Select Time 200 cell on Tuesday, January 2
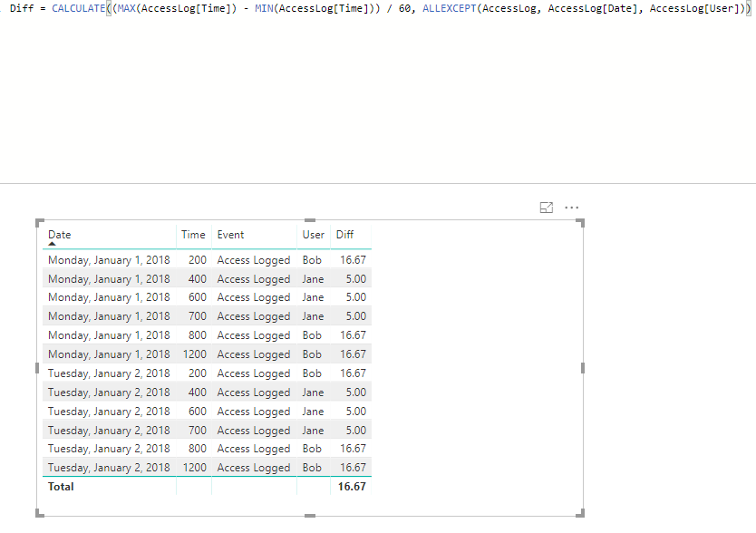The image size is (756, 533). point(198,373)
